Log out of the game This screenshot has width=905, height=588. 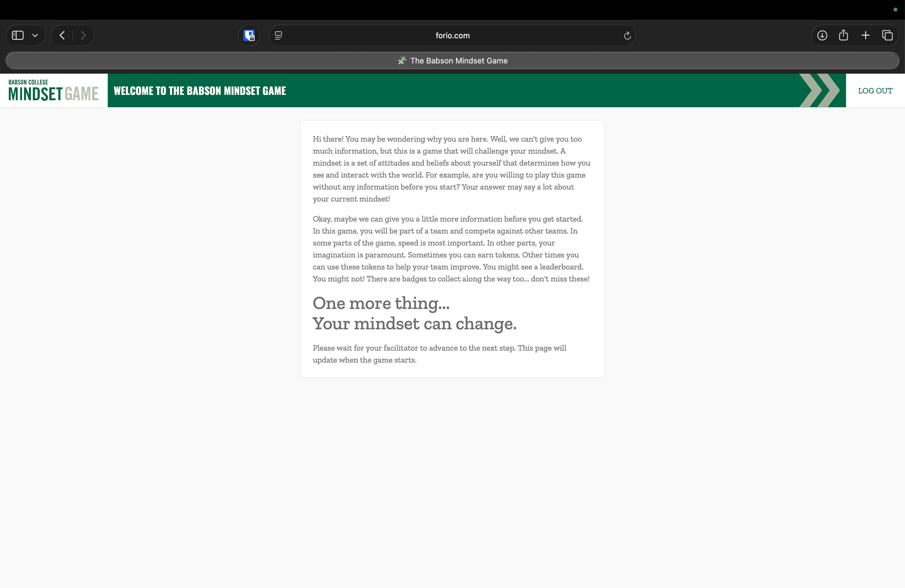(x=875, y=90)
